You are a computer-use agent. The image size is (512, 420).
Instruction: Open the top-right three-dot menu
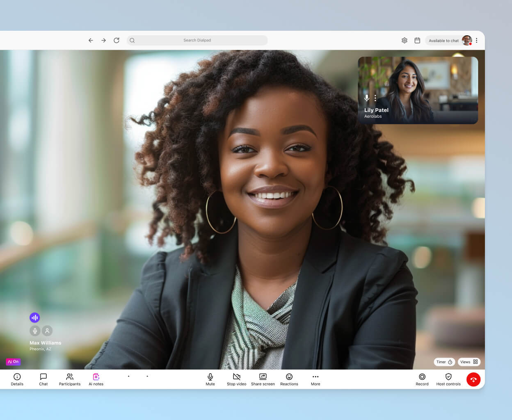(x=476, y=41)
